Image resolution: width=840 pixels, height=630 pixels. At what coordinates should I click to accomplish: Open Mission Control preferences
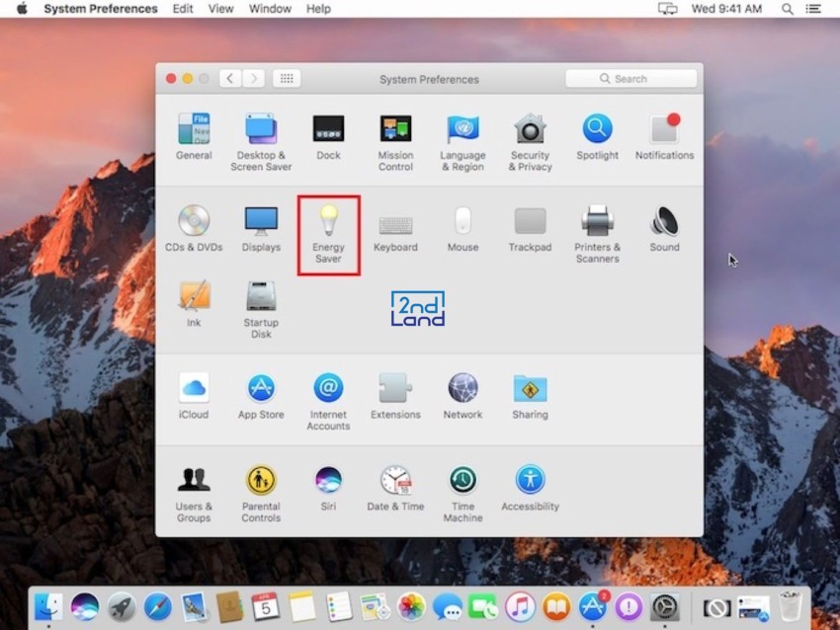(x=395, y=142)
